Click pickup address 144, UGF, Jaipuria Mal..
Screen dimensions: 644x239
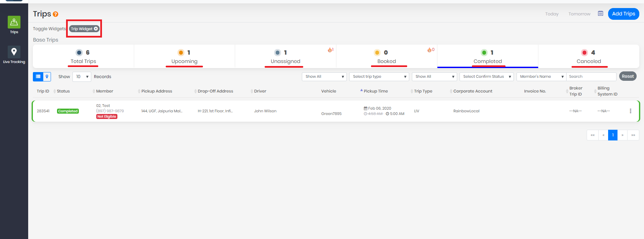pyautogui.click(x=162, y=111)
